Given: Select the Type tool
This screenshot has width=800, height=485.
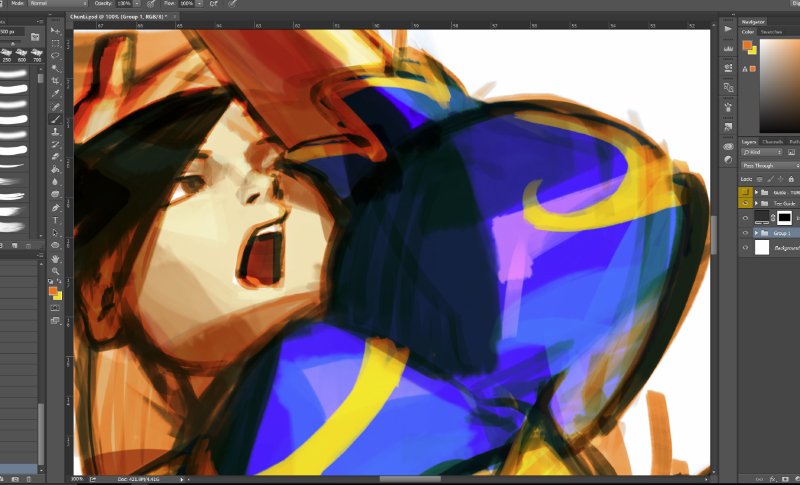Looking at the screenshot, I should click(x=55, y=220).
